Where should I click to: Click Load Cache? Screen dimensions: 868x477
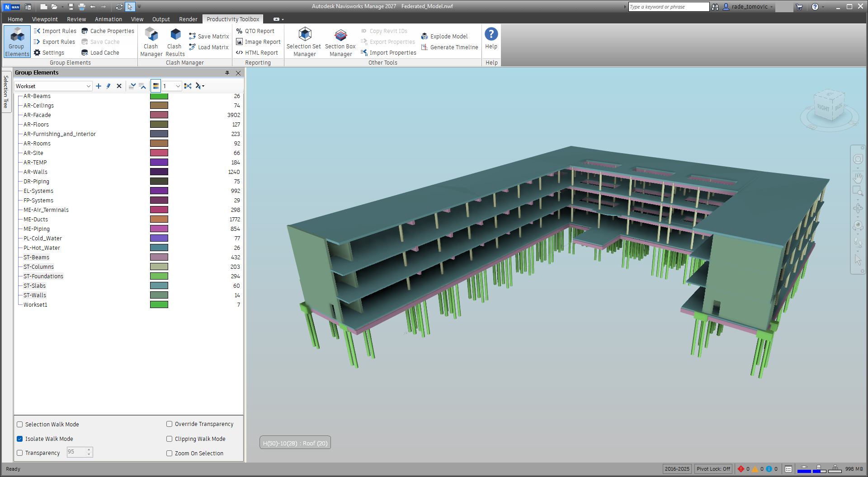(x=100, y=52)
